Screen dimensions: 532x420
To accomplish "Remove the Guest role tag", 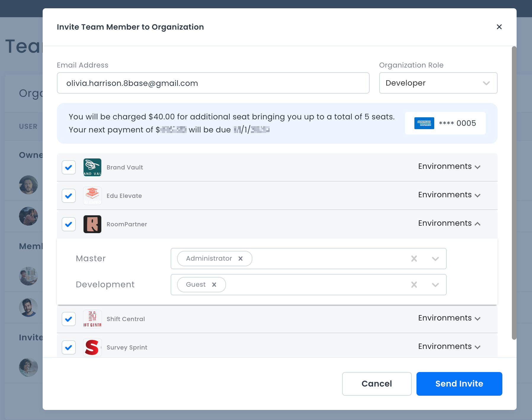I will (214, 285).
